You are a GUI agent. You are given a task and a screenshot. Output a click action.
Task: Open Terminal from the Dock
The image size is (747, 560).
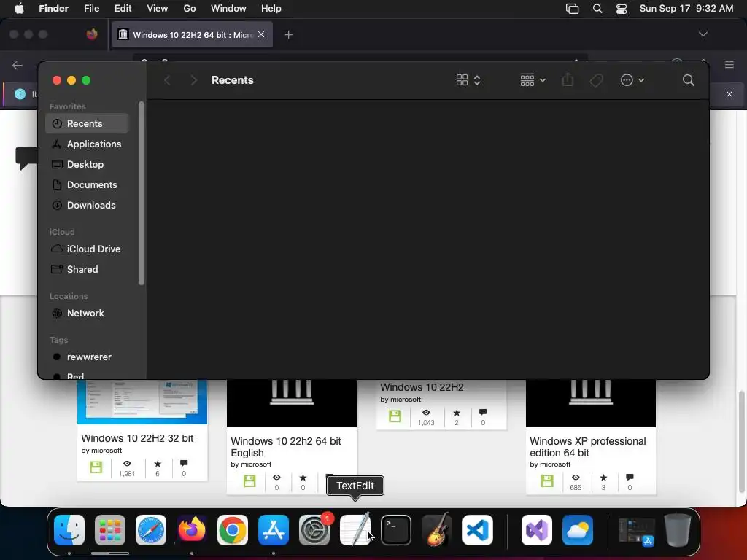396,530
